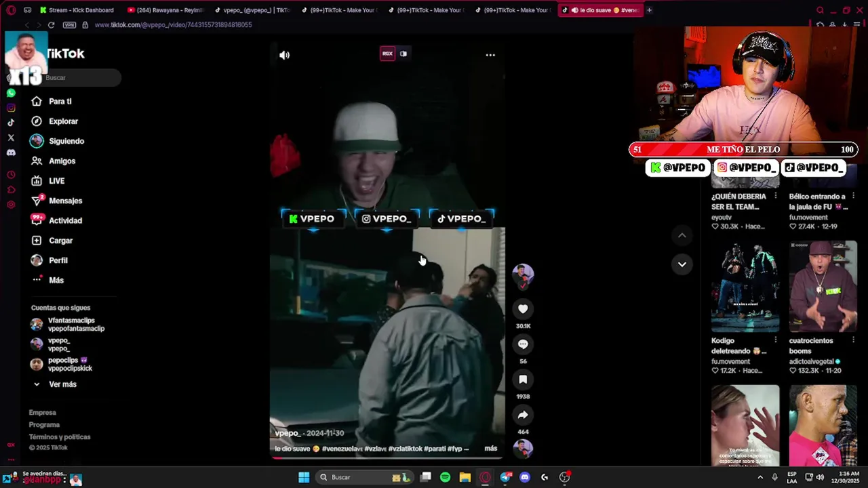Expand the caption with 'más'
This screenshot has height=488, width=868.
(491, 449)
